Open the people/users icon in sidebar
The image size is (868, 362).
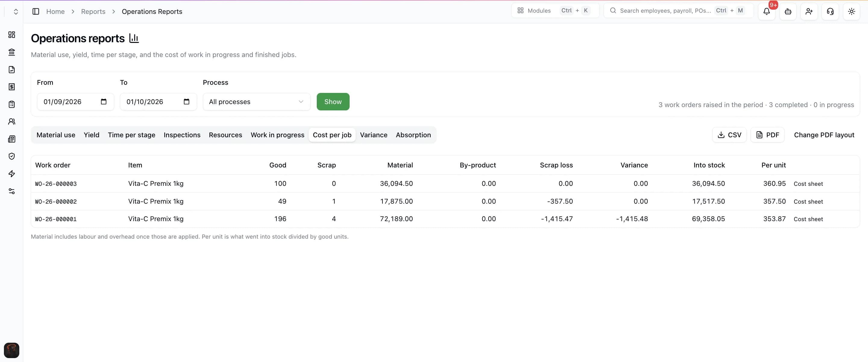coord(11,122)
